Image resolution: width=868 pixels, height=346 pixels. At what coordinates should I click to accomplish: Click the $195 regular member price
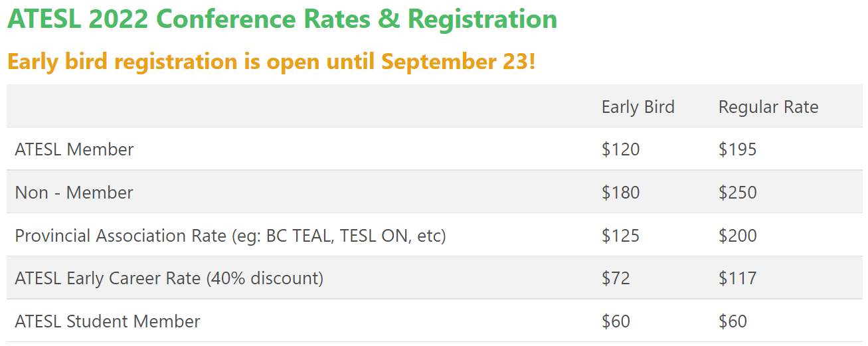pyautogui.click(x=737, y=149)
